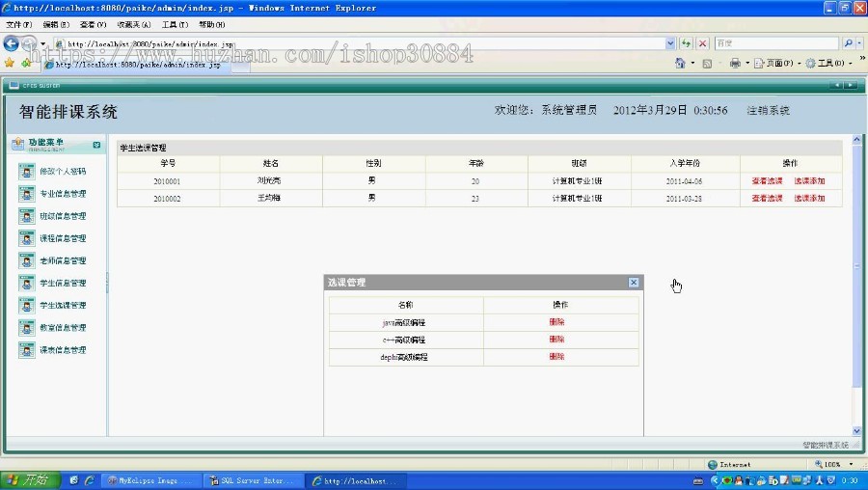Click the 2011-04-06 enrollment date cell

point(685,181)
